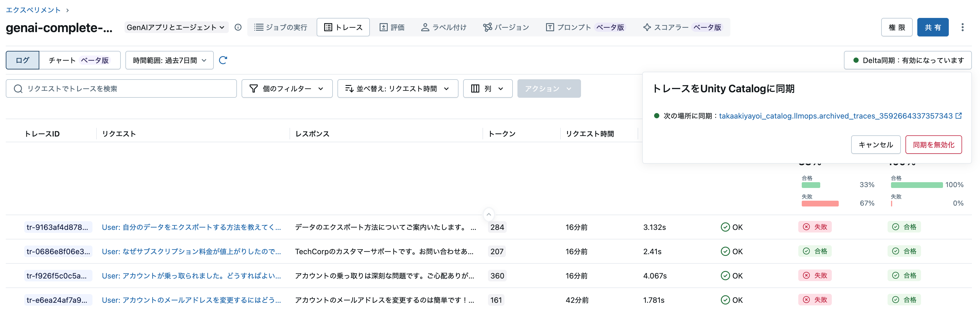Click the 共有 button
Image resolution: width=980 pixels, height=310 pixels.
pos(933,27)
